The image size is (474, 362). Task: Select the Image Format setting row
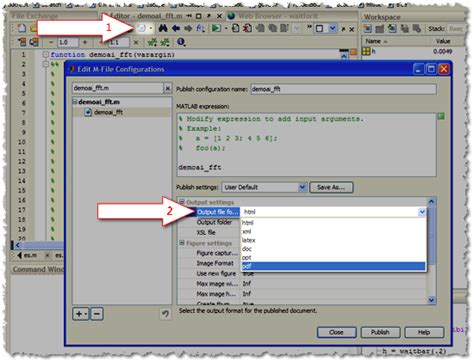[x=215, y=263]
